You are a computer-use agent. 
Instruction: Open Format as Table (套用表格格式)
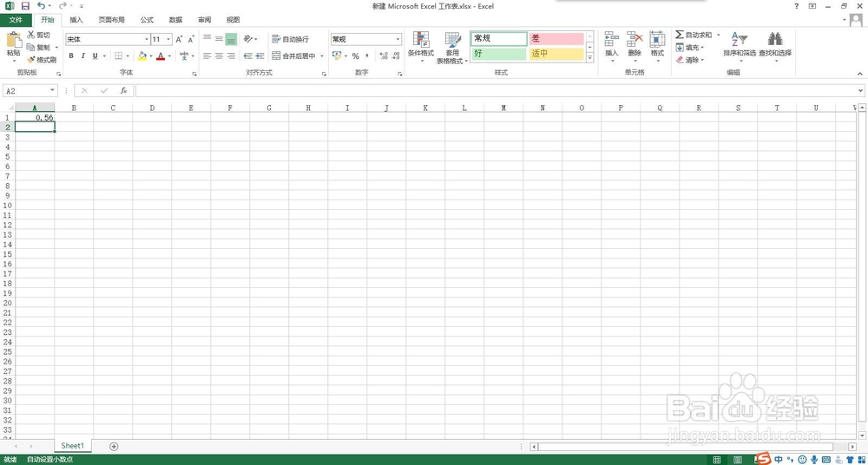451,49
